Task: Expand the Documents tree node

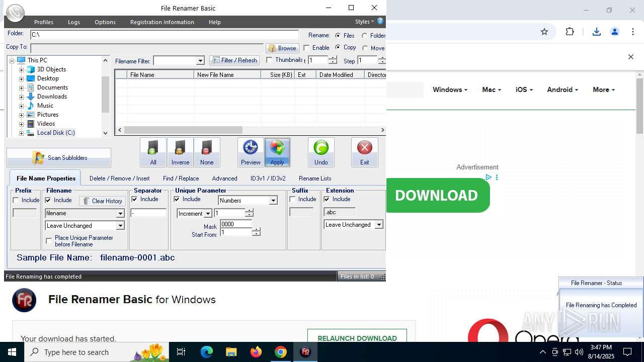Action: click(21, 87)
